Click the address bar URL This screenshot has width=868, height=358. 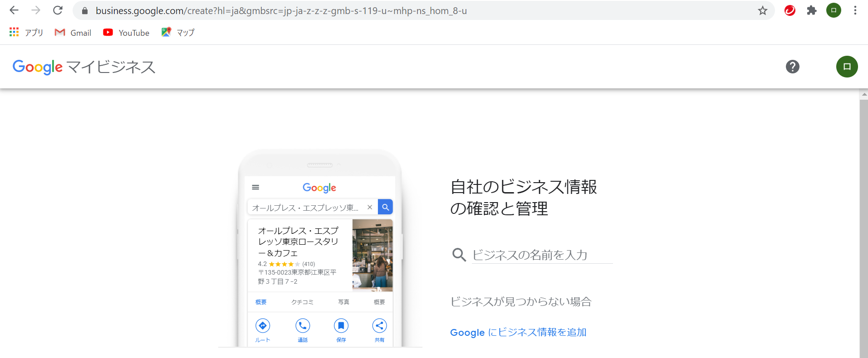pyautogui.click(x=281, y=10)
